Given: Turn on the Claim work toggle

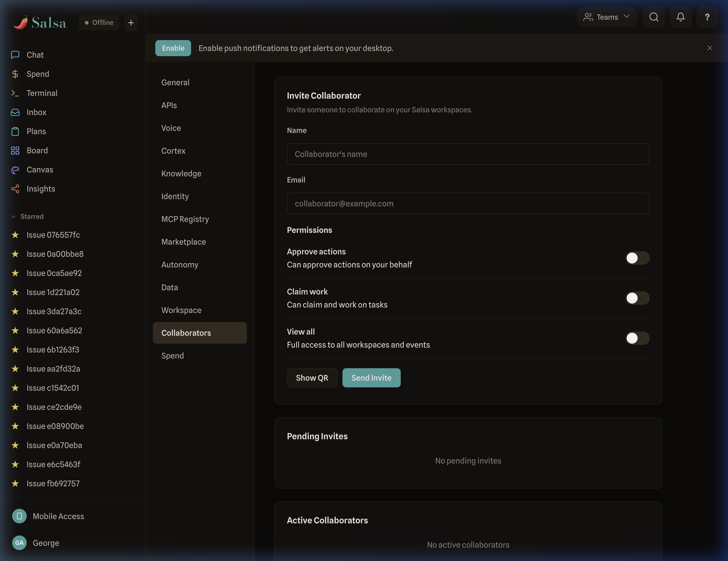Looking at the screenshot, I should pos(637,298).
